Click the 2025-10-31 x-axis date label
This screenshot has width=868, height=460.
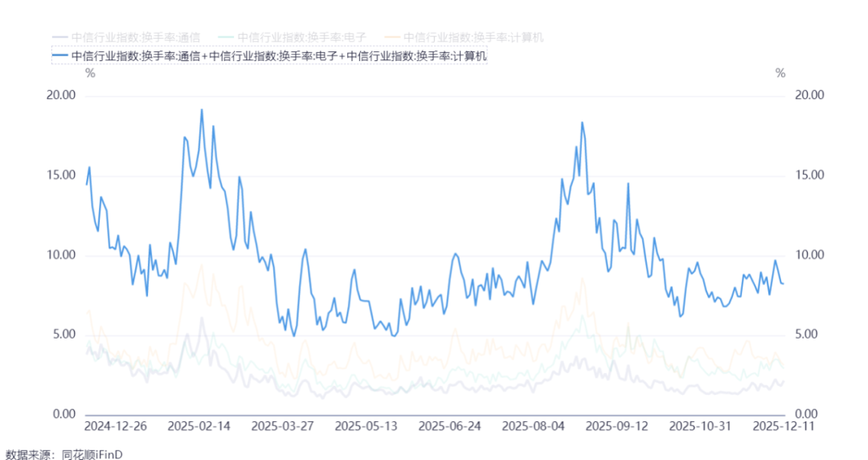(701, 426)
